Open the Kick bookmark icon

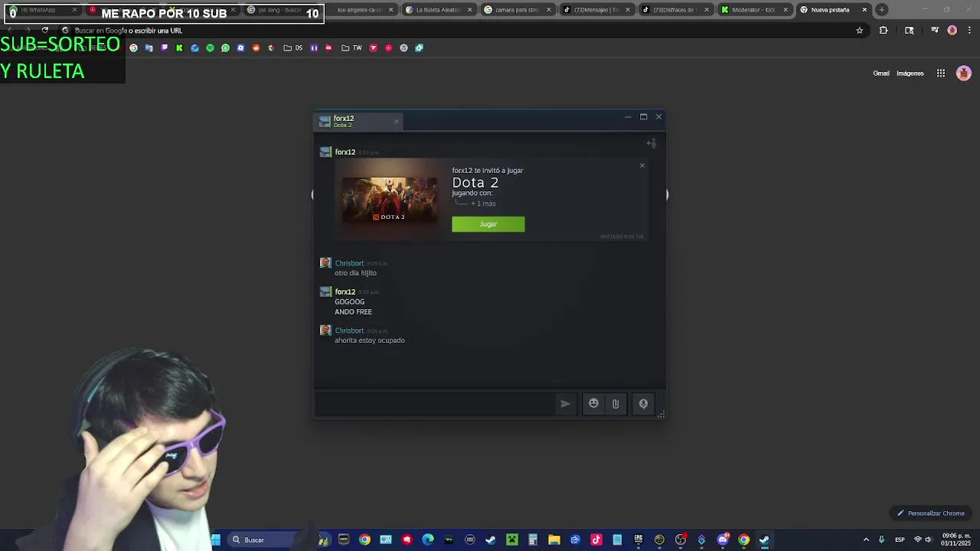[x=179, y=48]
